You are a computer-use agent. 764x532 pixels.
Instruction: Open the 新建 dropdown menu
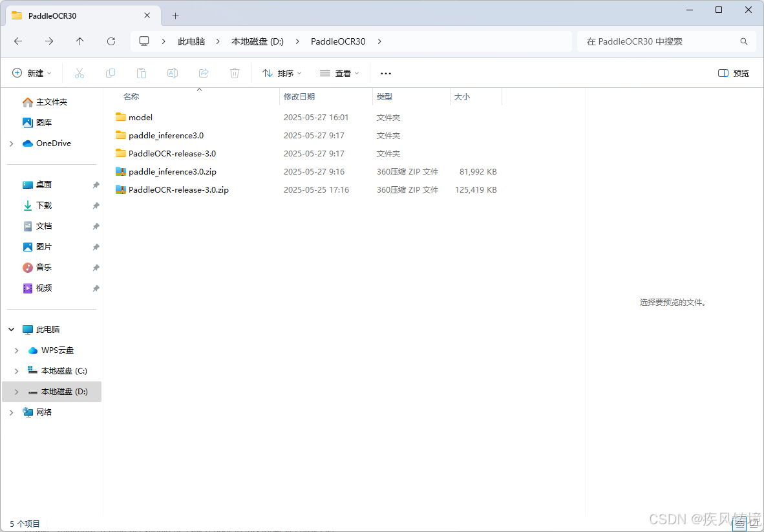[32, 73]
